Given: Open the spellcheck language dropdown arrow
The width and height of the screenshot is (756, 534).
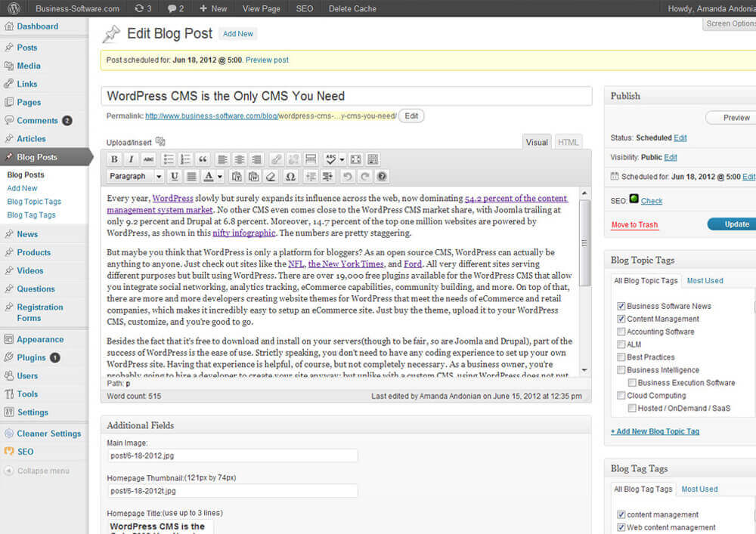Looking at the screenshot, I should 342,159.
